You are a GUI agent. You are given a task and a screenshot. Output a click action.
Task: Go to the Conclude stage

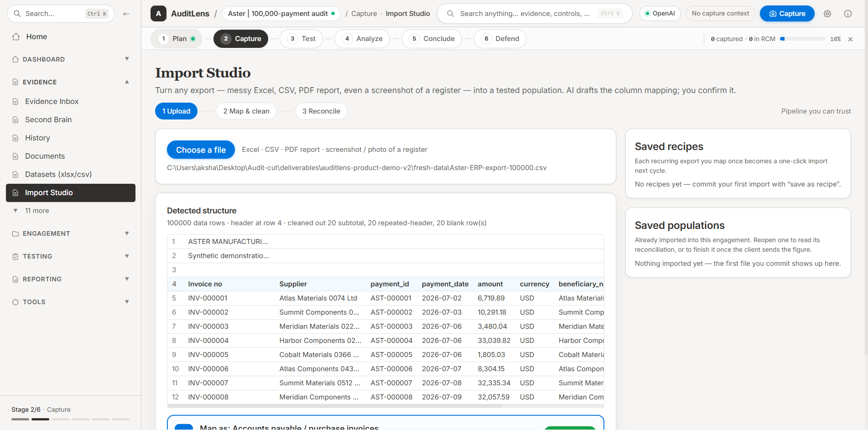click(x=432, y=39)
